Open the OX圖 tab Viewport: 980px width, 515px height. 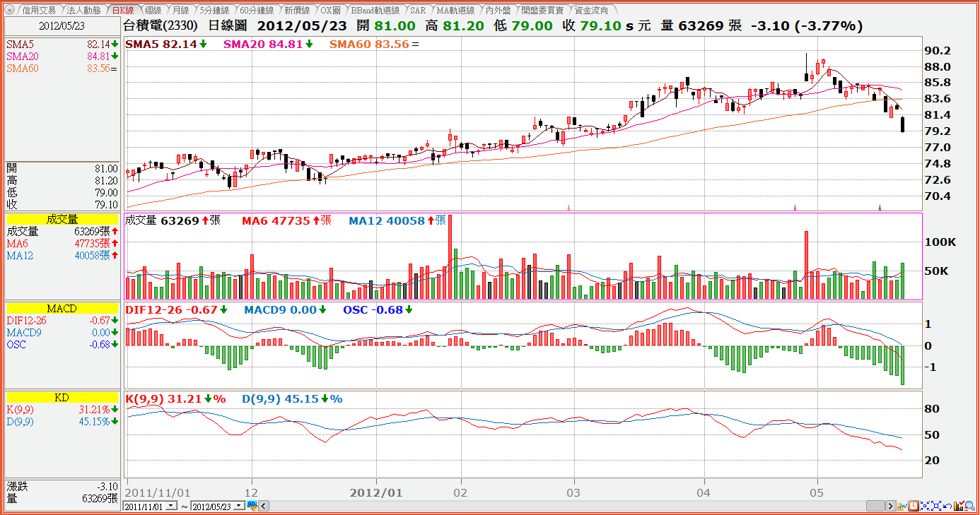(330, 11)
